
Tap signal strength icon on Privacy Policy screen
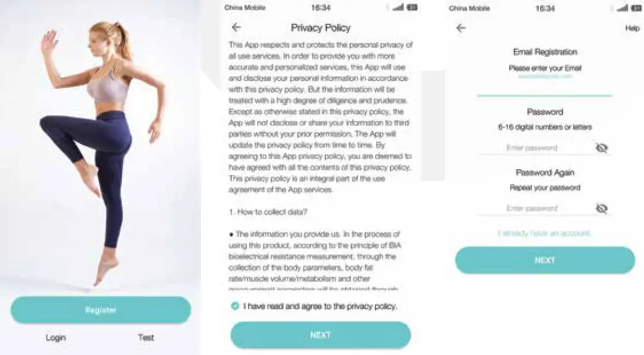tap(398, 8)
